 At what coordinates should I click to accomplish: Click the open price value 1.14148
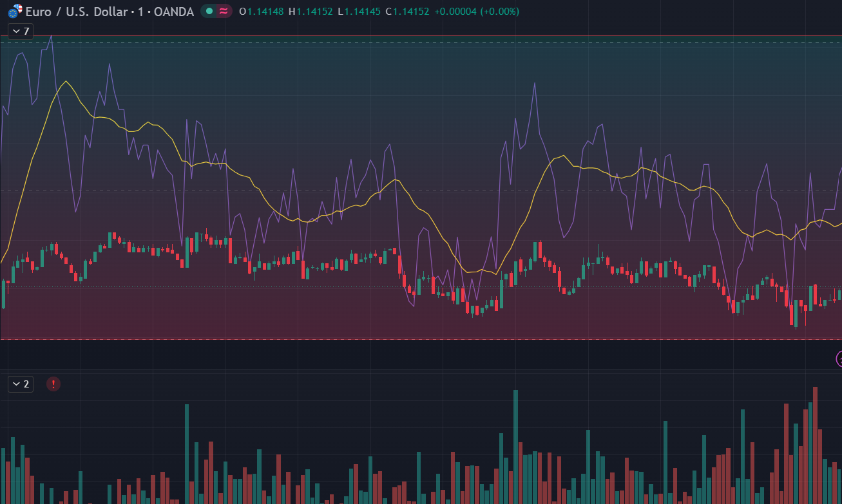(265, 12)
